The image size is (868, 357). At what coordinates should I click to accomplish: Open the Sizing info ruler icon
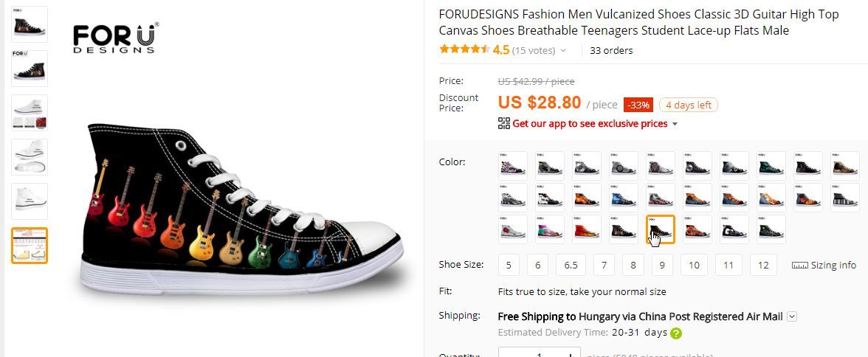800,266
